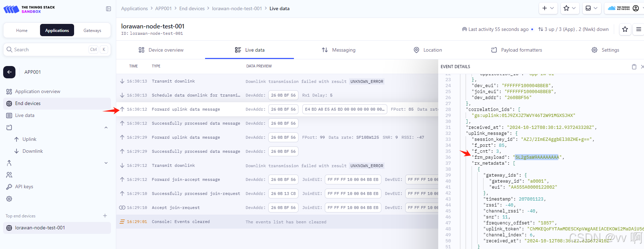Screen dimensions: 644x249
Task: Open the notifications inbox dropdown in header
Action: 592,8
